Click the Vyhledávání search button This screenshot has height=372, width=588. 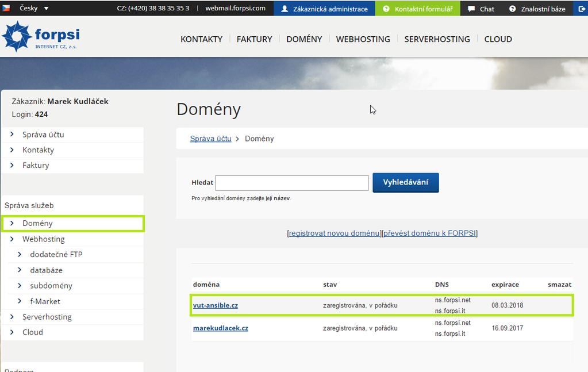tap(406, 183)
